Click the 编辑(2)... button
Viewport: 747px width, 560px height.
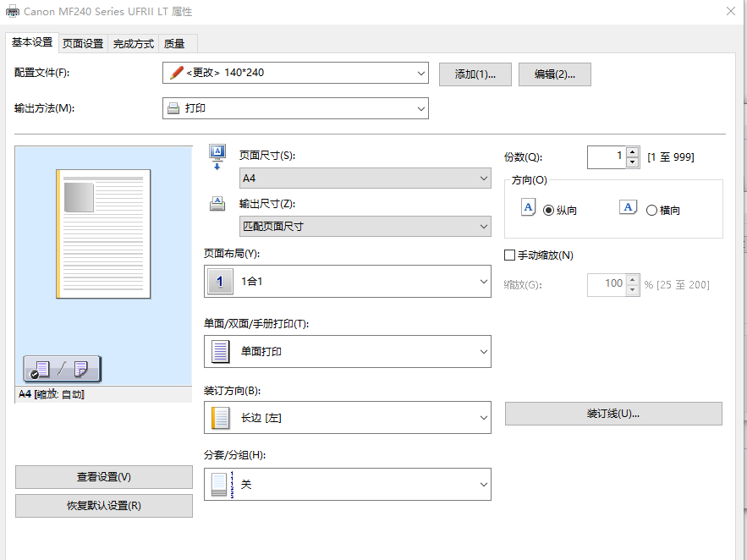coord(554,74)
